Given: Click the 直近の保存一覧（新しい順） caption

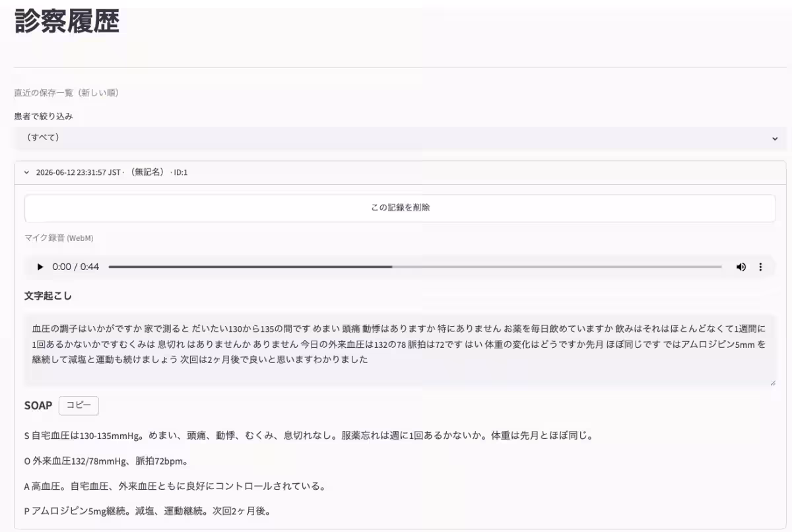Looking at the screenshot, I should pyautogui.click(x=67, y=93).
